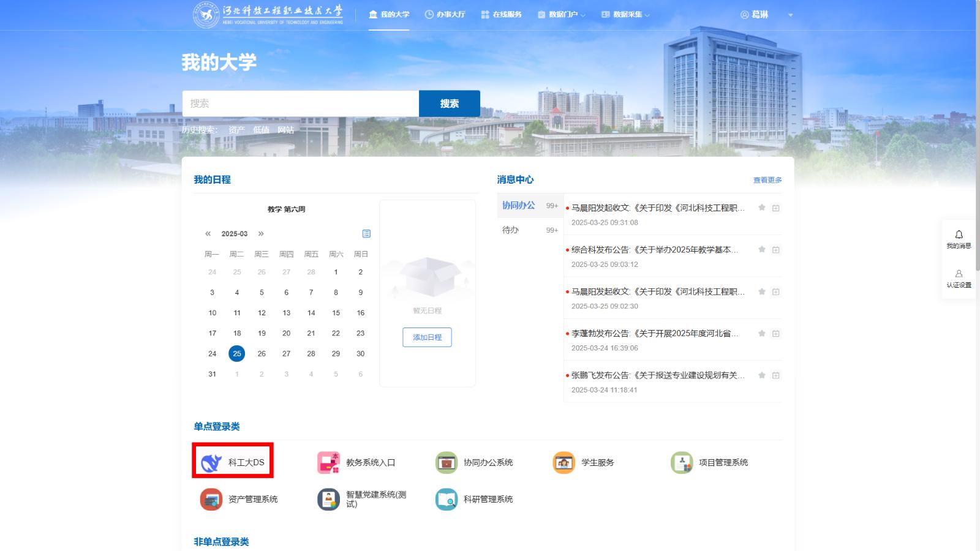The image size is (980, 551).
Task: Open the 科工大DS whale icon
Action: click(x=211, y=463)
